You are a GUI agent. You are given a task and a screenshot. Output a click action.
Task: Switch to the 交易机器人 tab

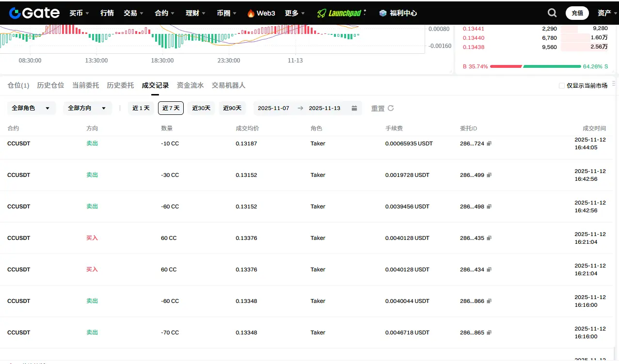coord(228,85)
